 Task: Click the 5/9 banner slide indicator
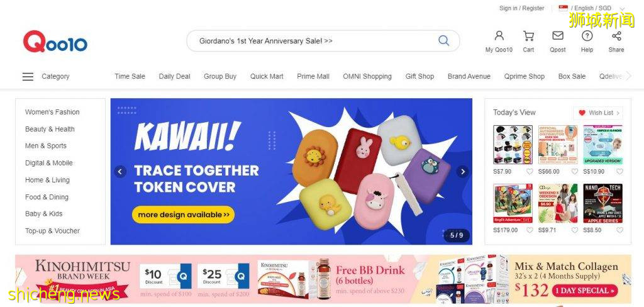(x=457, y=235)
